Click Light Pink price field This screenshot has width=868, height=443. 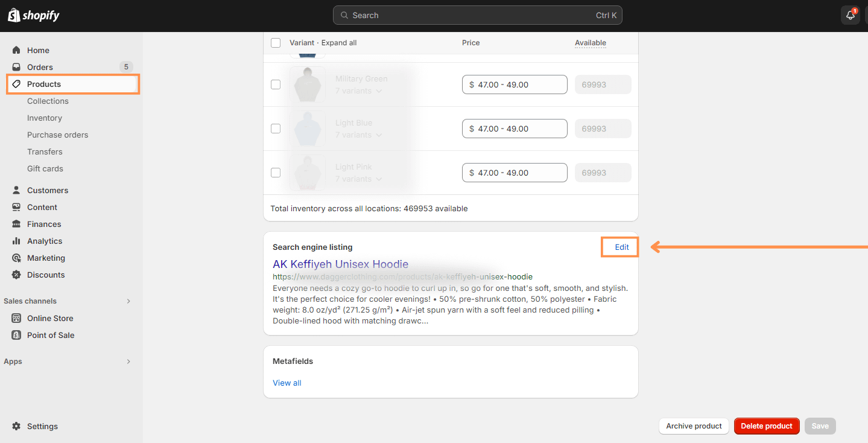tap(515, 173)
